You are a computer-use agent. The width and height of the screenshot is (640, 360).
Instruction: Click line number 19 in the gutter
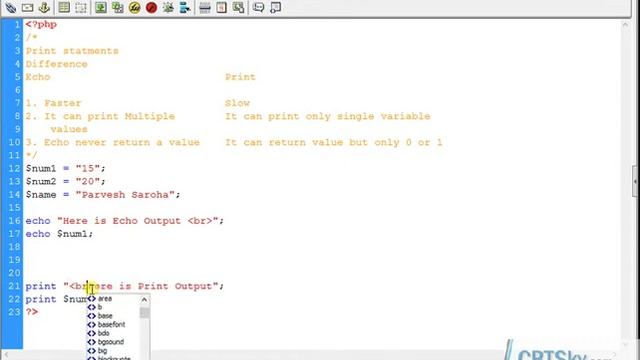(x=14, y=260)
